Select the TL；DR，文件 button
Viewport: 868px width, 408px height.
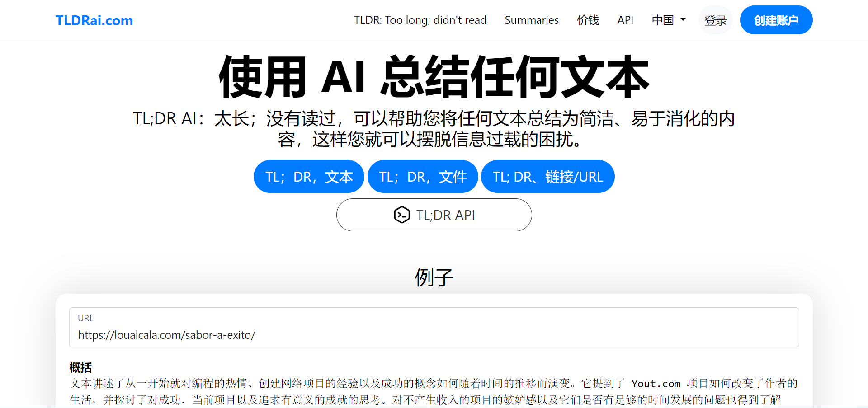pos(423,177)
